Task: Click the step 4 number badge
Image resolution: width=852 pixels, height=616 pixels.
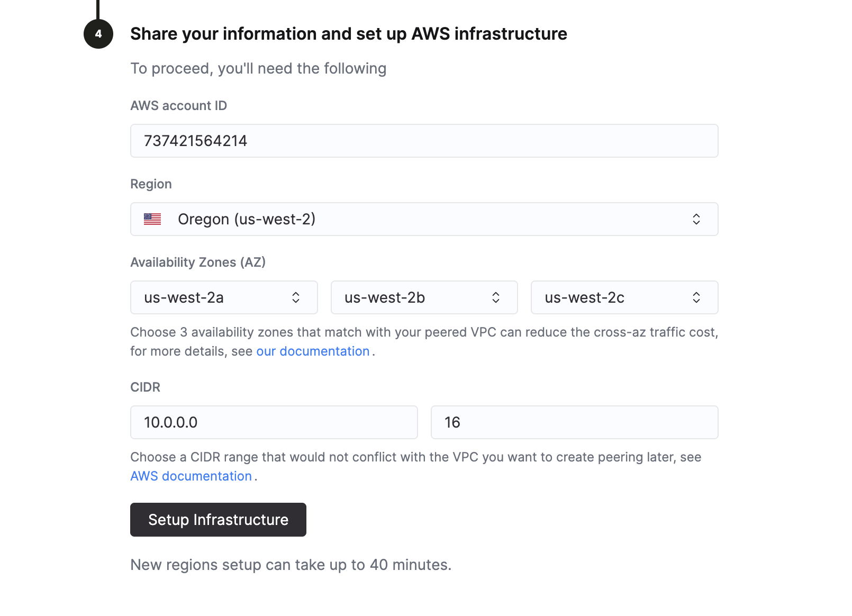Action: pos(98,34)
